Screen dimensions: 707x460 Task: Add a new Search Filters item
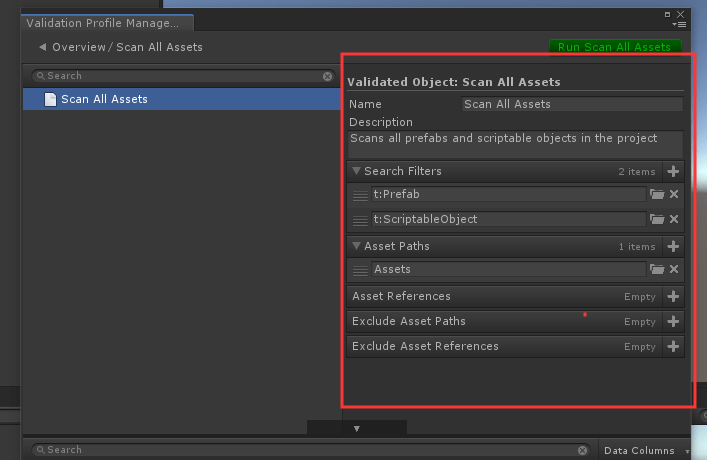[673, 172]
